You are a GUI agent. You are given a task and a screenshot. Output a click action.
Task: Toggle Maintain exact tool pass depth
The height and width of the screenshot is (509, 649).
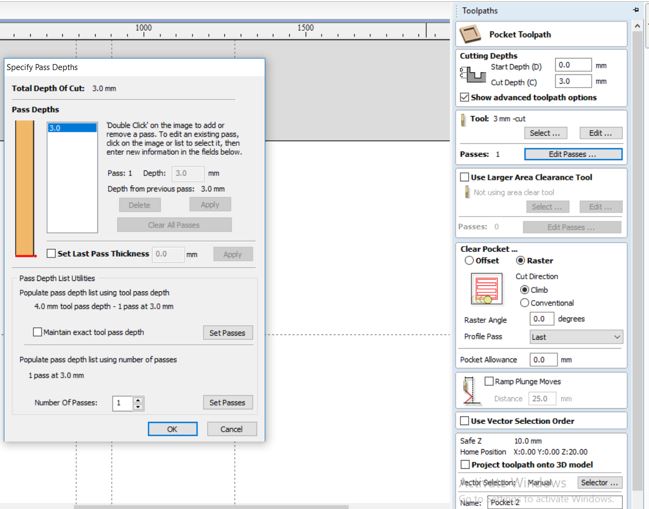tap(37, 332)
